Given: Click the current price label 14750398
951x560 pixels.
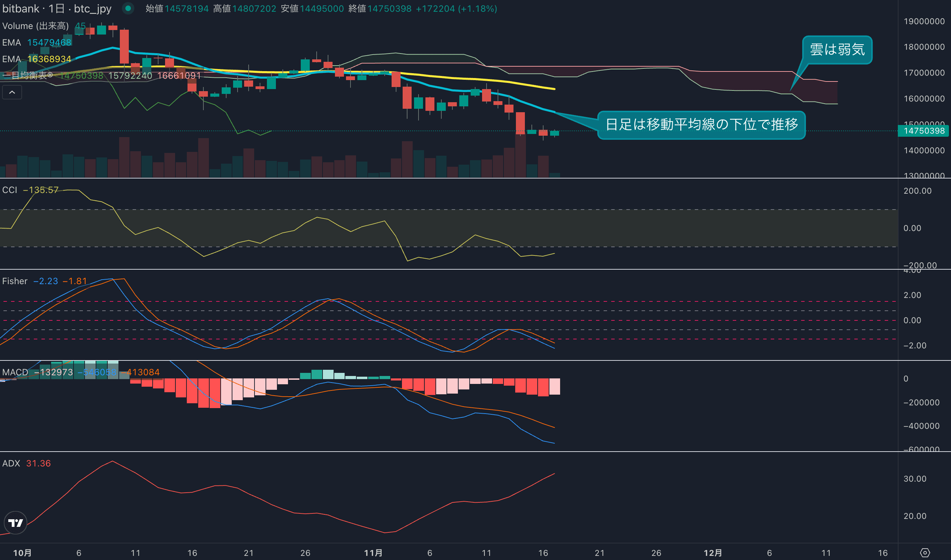Looking at the screenshot, I should [x=924, y=131].
